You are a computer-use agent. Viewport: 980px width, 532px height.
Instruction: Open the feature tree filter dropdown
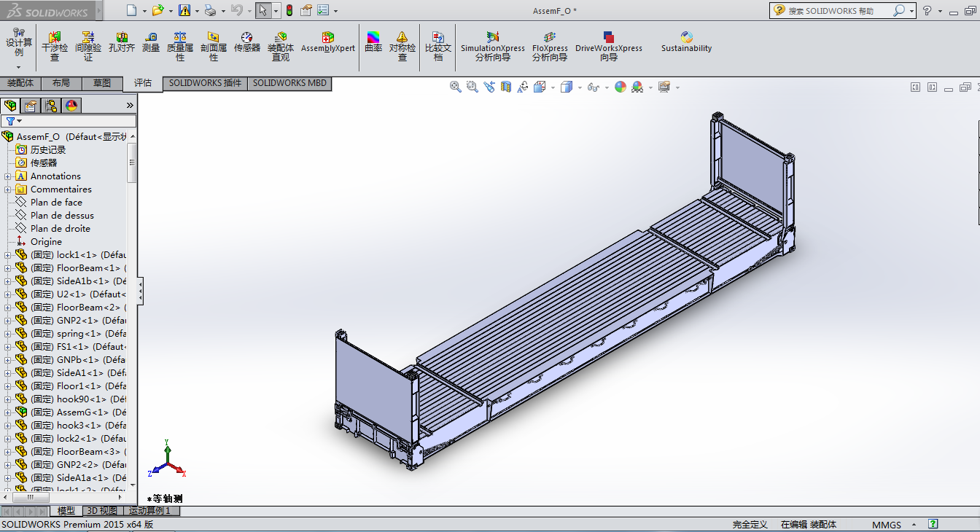(19, 121)
